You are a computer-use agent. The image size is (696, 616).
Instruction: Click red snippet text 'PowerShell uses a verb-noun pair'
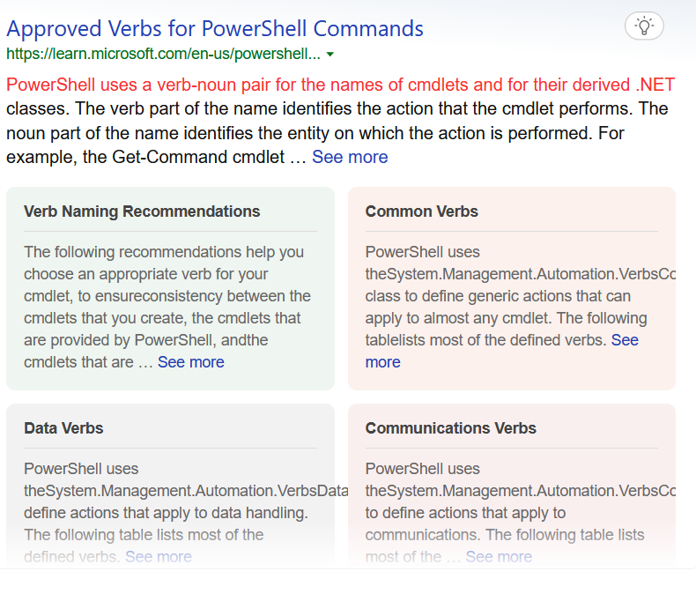coord(137,85)
